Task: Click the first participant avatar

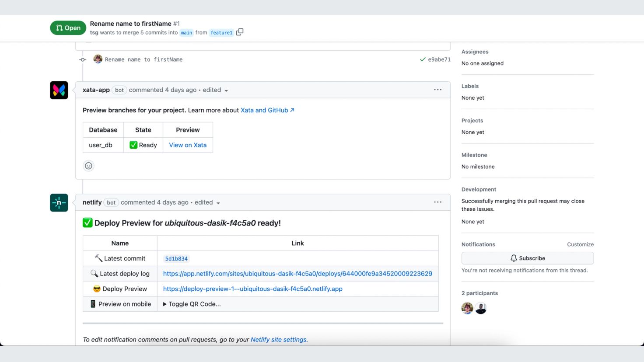Action: [467, 308]
